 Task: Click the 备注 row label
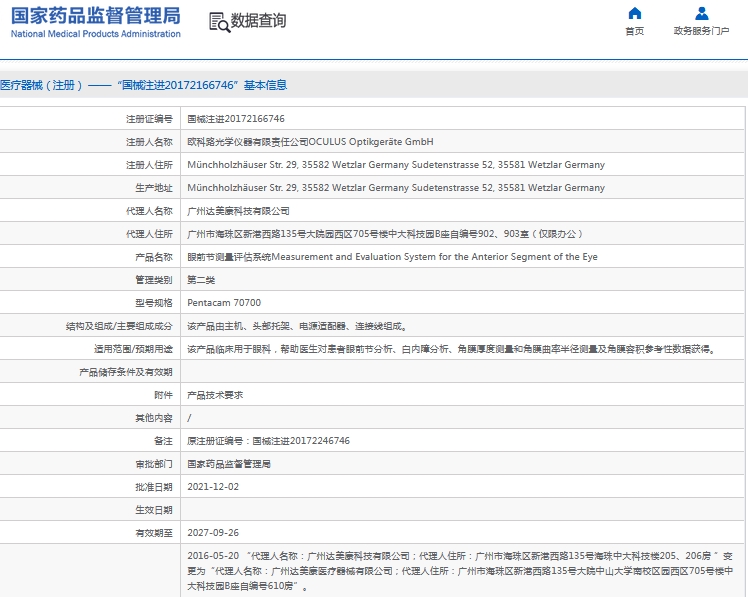[163, 441]
